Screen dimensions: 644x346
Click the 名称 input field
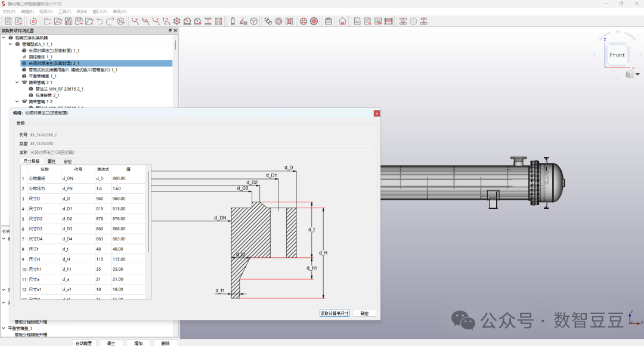click(x=200, y=152)
